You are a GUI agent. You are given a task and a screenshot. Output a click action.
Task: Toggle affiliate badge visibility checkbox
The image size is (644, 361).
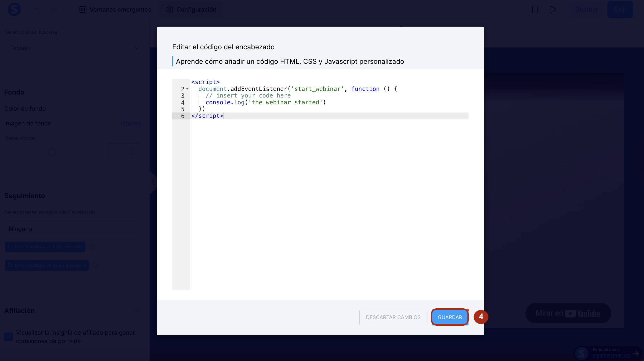[x=8, y=337]
